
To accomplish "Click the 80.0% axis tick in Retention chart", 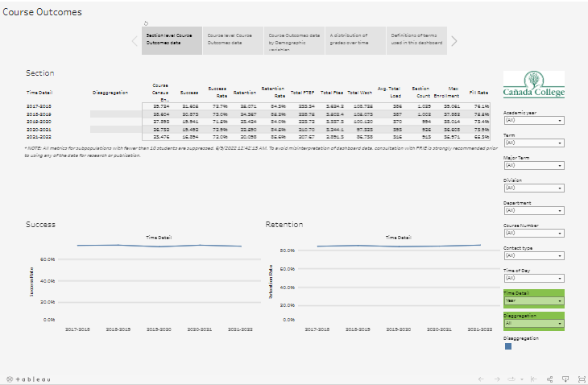I will click(x=288, y=250).
